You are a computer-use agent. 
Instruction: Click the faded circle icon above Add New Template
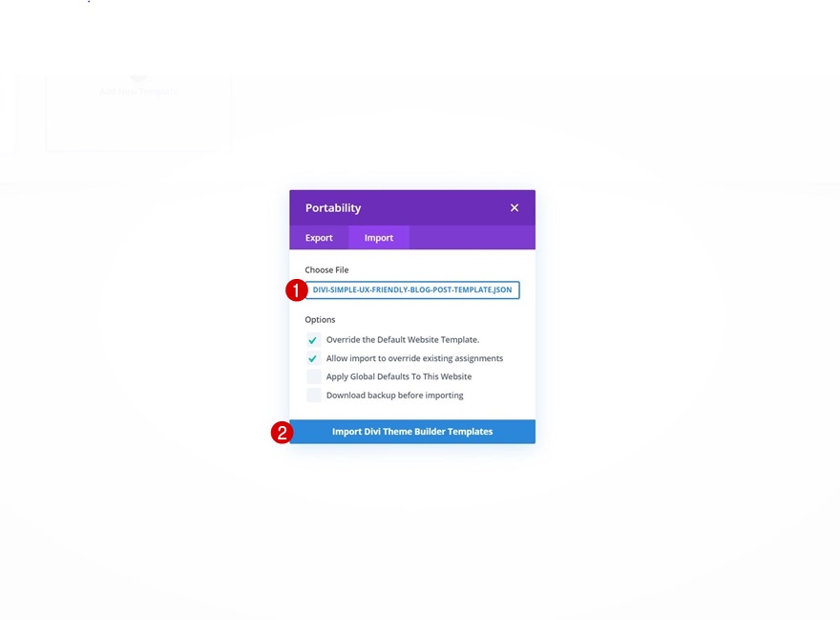[x=138, y=78]
